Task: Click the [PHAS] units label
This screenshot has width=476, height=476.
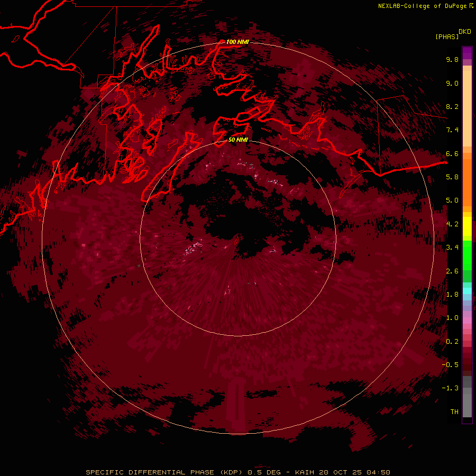Action: [447, 36]
